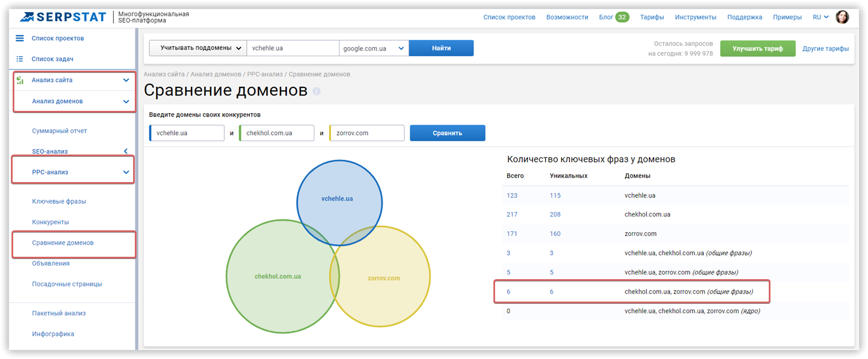Select Сравнение доменов in the sidebar
The image size is (868, 359).
(63, 243)
